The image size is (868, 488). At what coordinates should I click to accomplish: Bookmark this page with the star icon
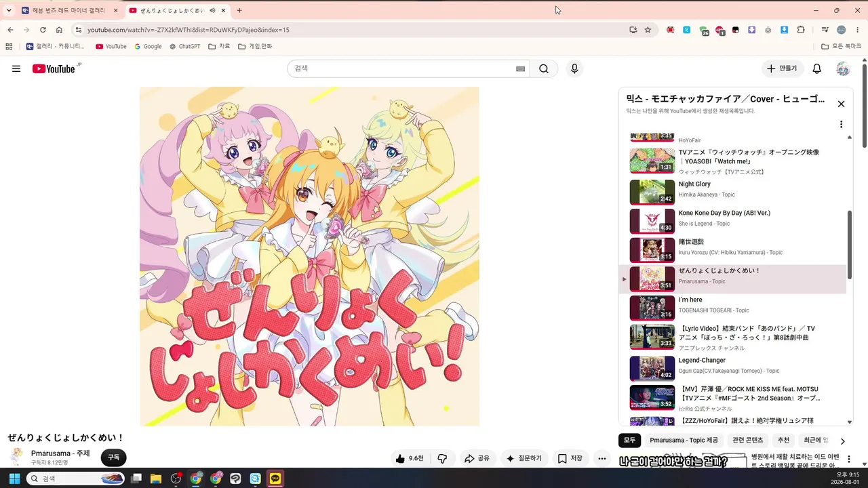pyautogui.click(x=648, y=30)
